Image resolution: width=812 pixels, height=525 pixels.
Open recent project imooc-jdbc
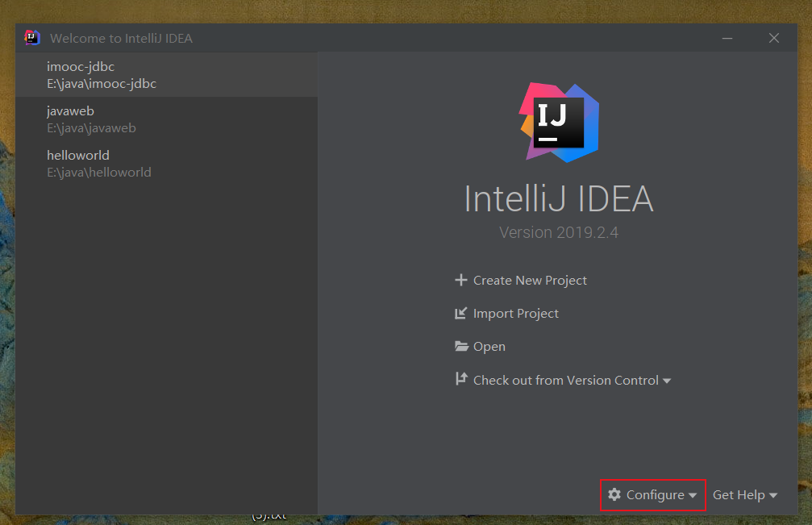(166, 74)
